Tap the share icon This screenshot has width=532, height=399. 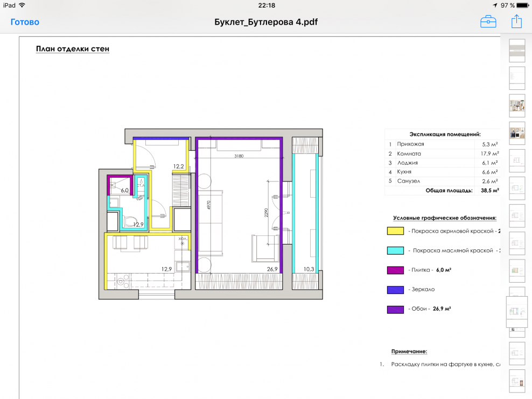(516, 22)
